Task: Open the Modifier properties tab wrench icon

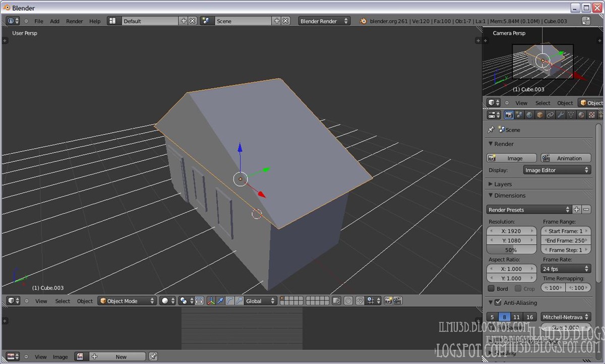Action: point(560,114)
